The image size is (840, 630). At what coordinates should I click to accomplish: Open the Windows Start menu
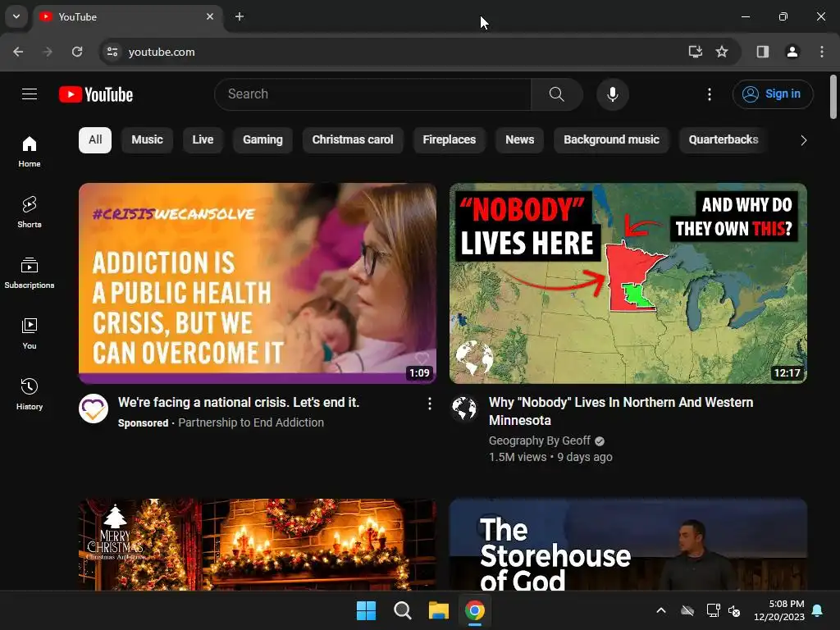click(x=367, y=610)
